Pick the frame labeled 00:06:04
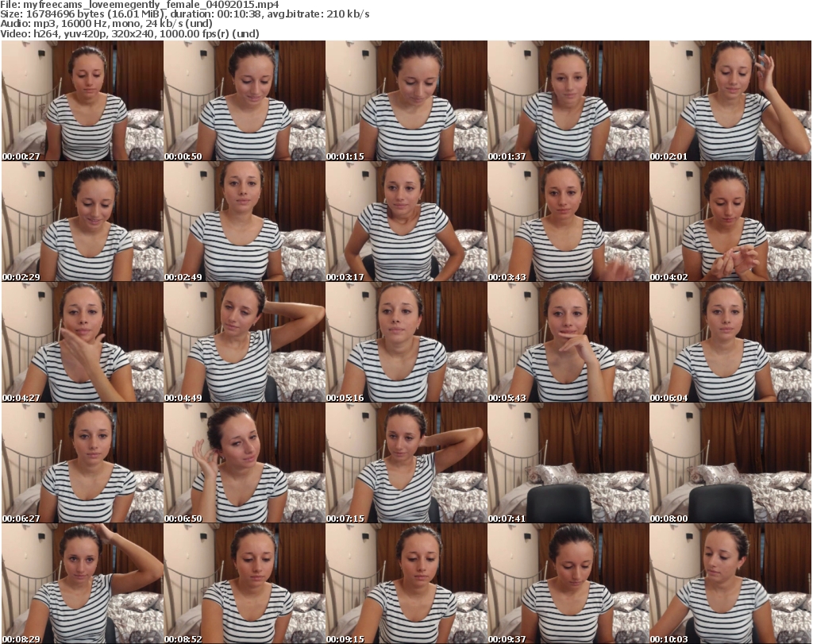813x644 pixels. coord(730,342)
